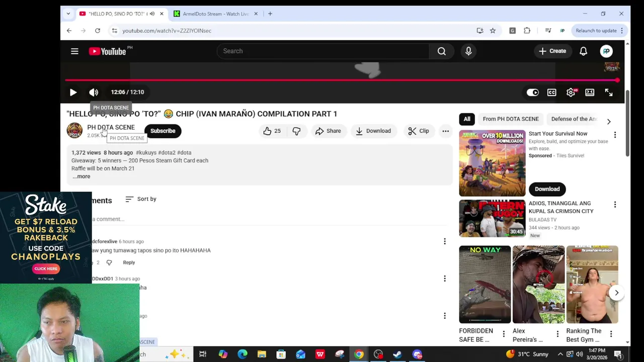The image size is (644, 362).
Task: Open the PH DOTA SCENE channel name link
Action: click(111, 127)
